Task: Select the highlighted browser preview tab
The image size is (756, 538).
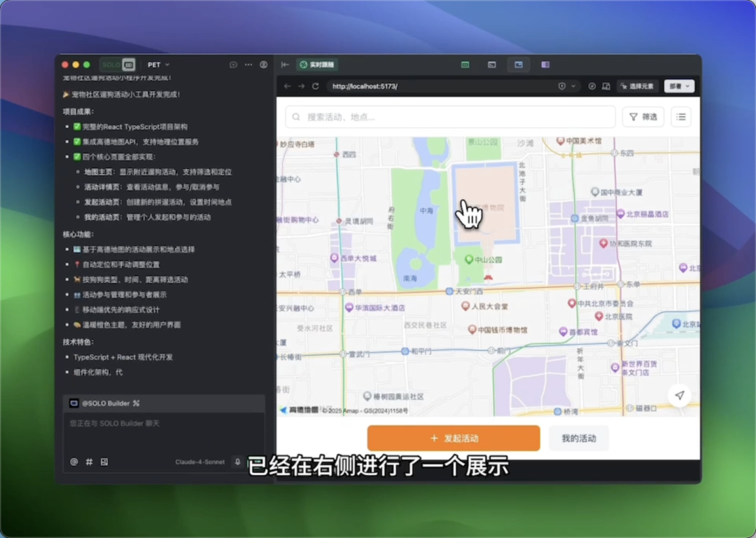Action: pos(518,64)
